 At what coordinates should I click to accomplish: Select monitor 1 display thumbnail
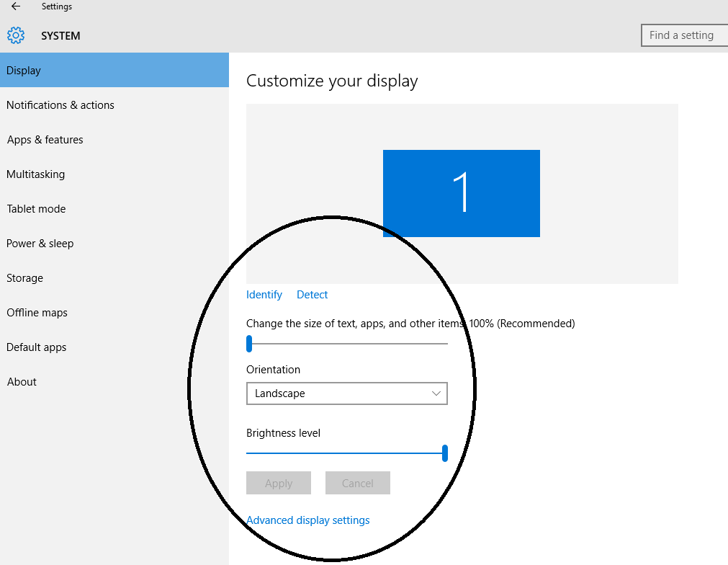461,193
